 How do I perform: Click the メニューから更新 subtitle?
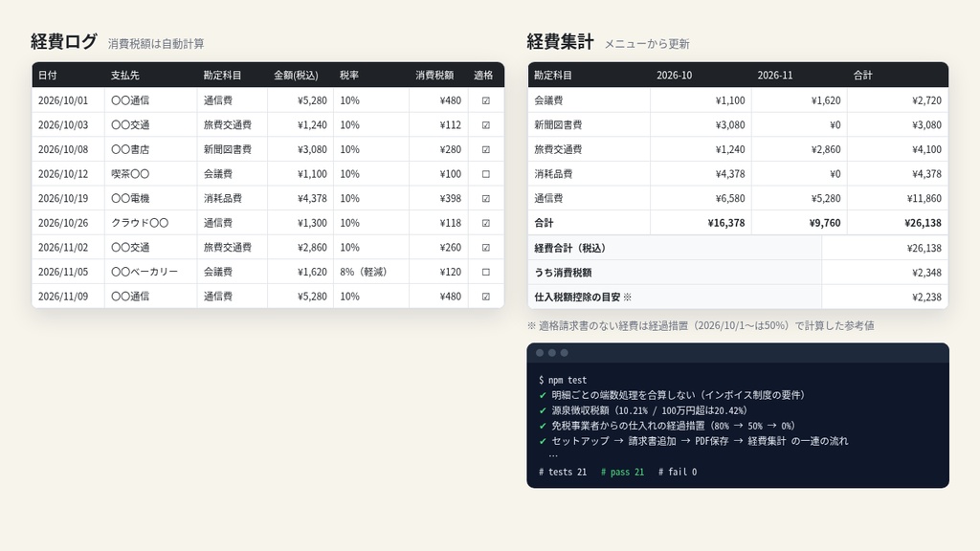[x=646, y=44]
